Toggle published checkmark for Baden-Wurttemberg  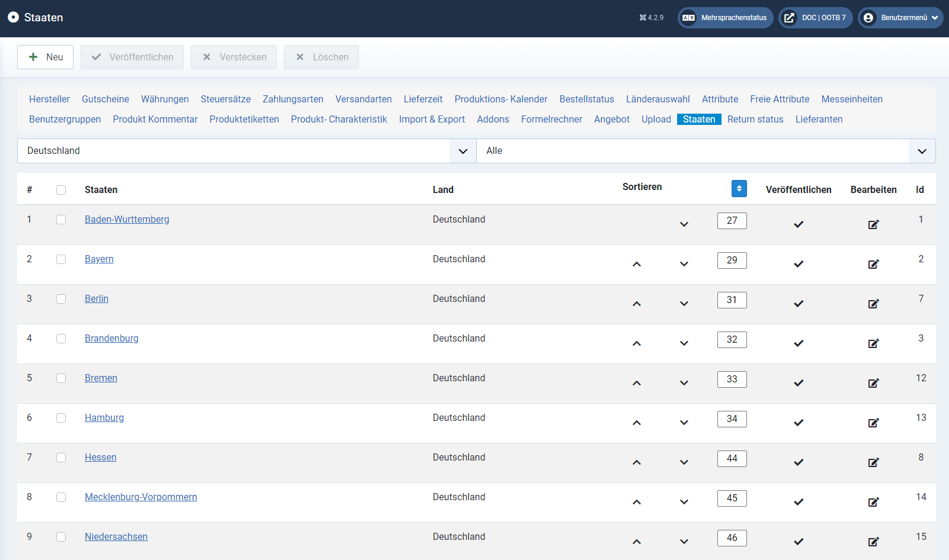799,224
